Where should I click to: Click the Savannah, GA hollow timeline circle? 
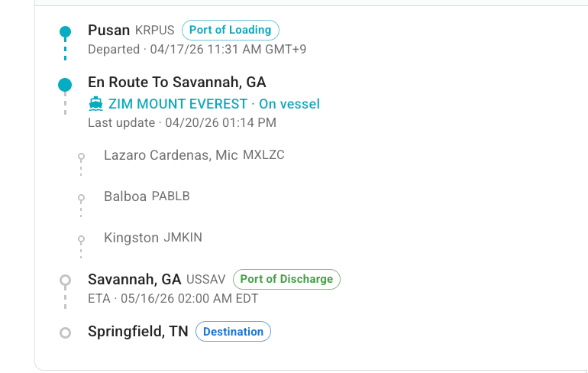coord(65,281)
